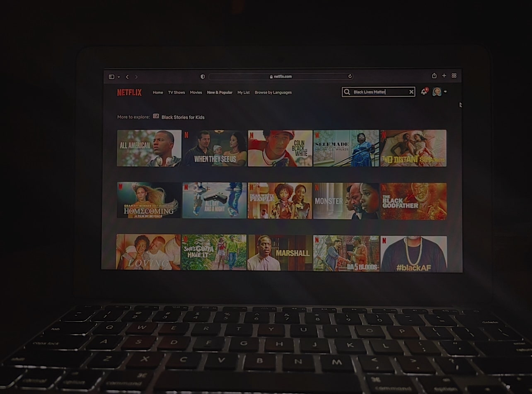Image resolution: width=532 pixels, height=394 pixels.
Task: Open a new tab with the plus icon
Action: click(x=444, y=76)
